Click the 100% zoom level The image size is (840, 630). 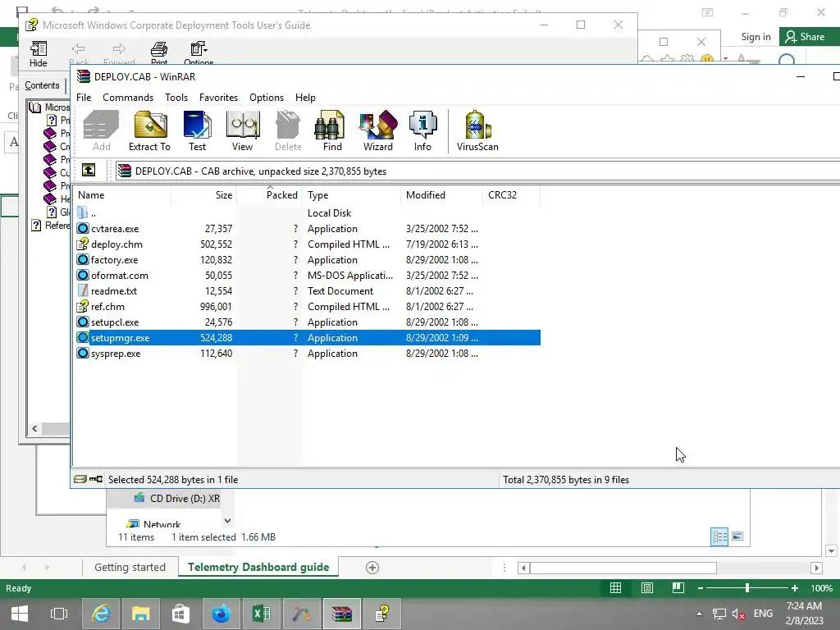821,588
